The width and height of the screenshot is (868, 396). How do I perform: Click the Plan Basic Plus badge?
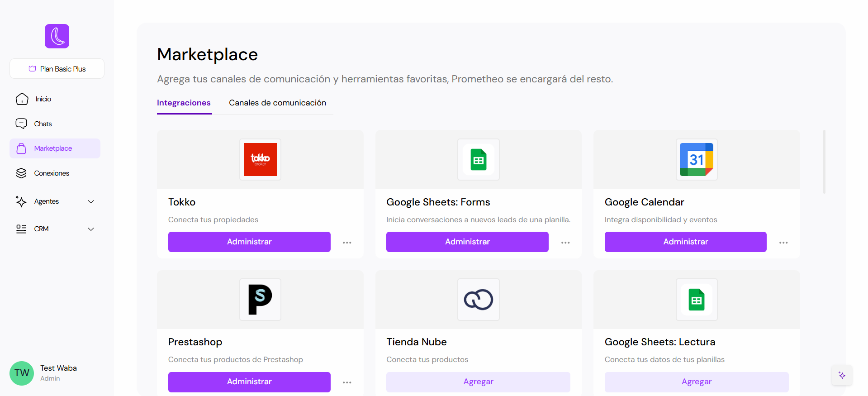57,69
